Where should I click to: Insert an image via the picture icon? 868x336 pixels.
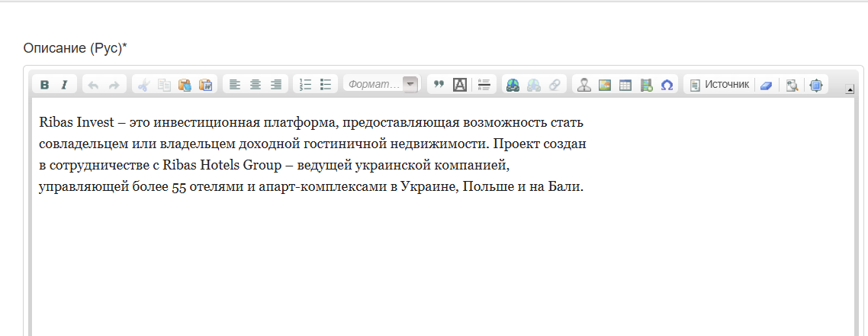[x=605, y=85]
